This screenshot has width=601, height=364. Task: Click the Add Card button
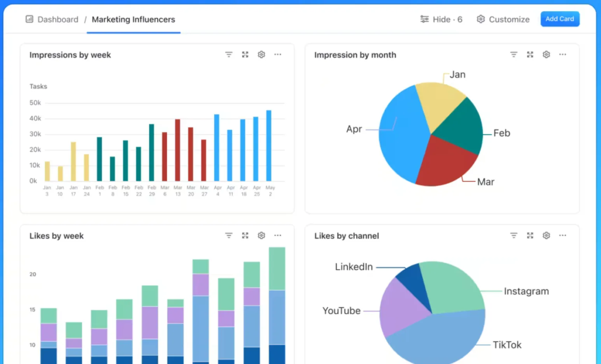(559, 19)
